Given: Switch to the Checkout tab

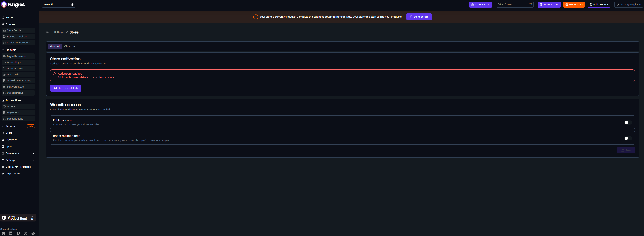Looking at the screenshot, I should [x=70, y=46].
